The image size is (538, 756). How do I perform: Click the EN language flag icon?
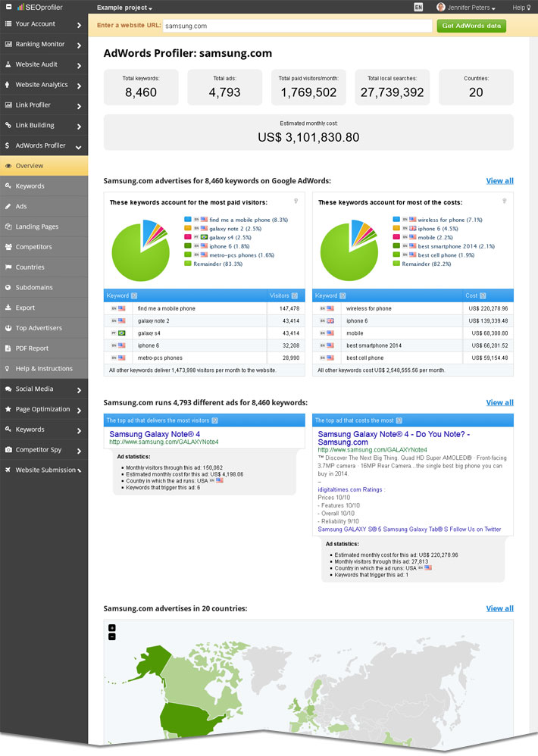pos(418,8)
